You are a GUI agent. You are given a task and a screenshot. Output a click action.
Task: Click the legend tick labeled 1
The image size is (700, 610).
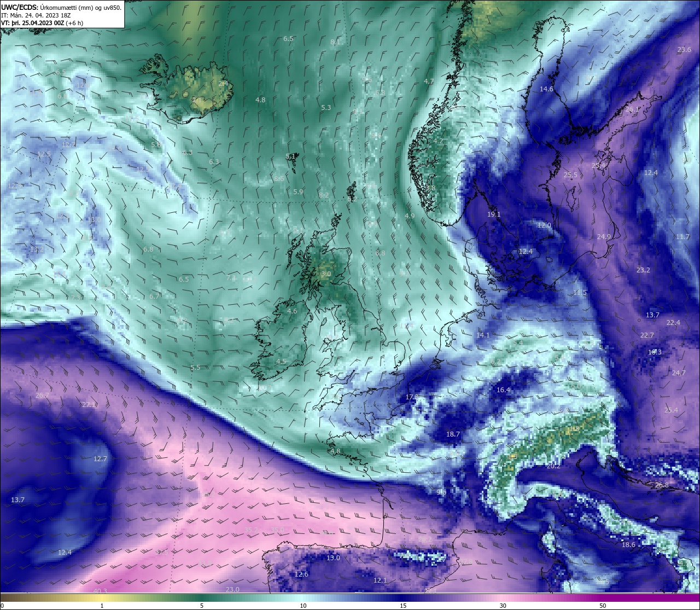click(x=102, y=606)
